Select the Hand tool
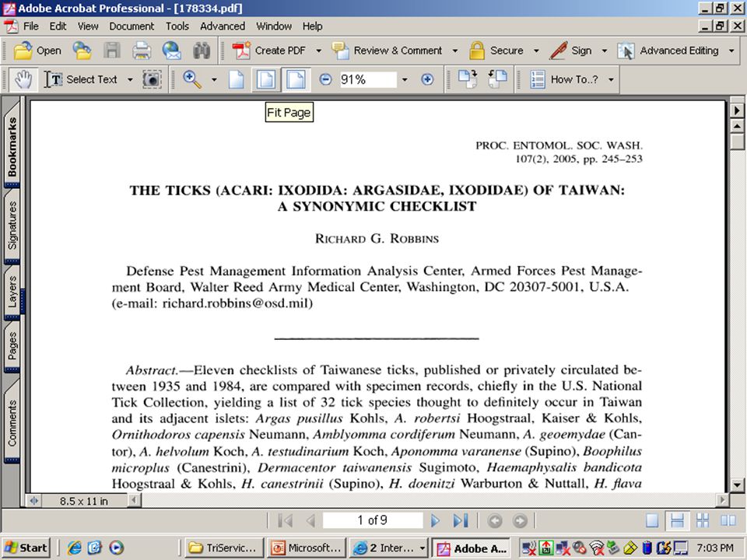This screenshot has height=560, width=747. [x=23, y=79]
